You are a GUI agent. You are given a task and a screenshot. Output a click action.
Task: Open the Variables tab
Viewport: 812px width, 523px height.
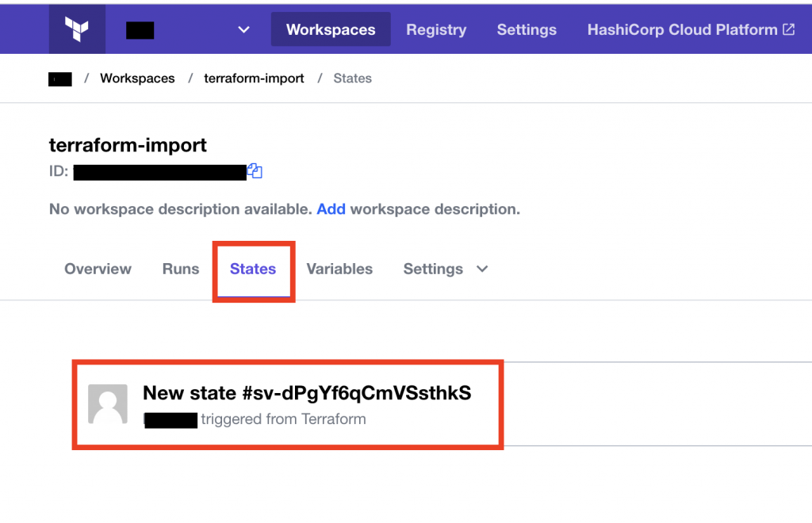pyautogui.click(x=339, y=269)
